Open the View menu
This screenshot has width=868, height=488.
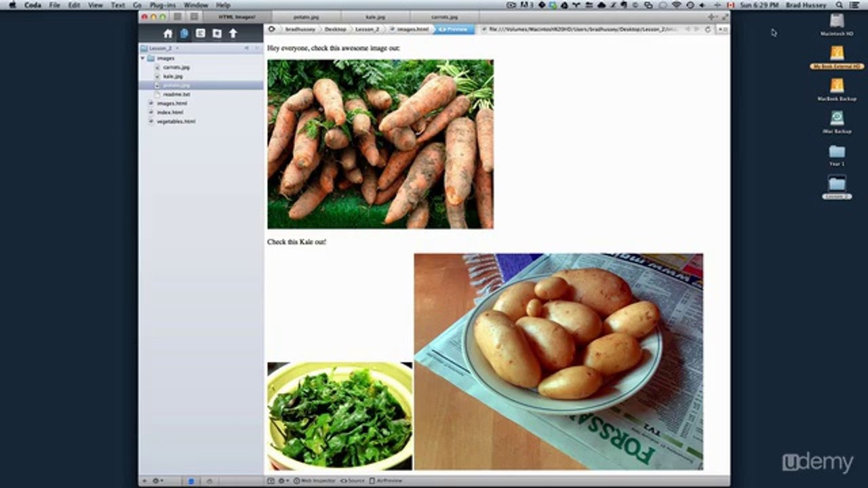pos(96,5)
